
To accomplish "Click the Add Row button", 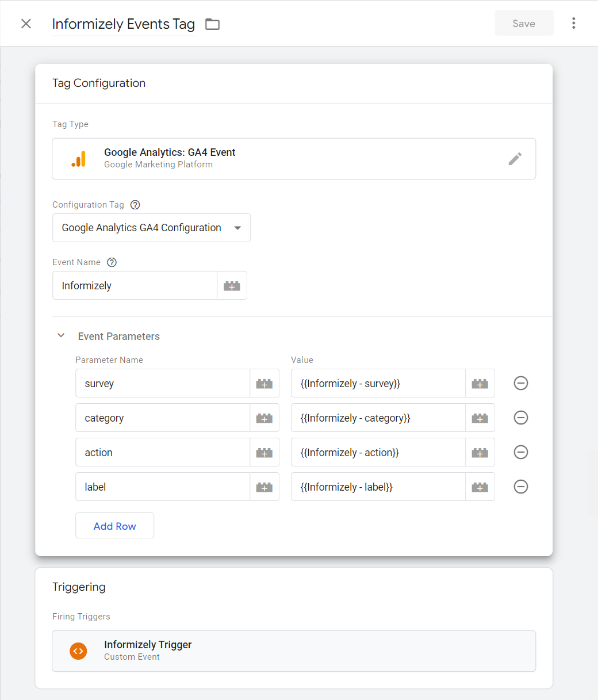I will pos(114,526).
